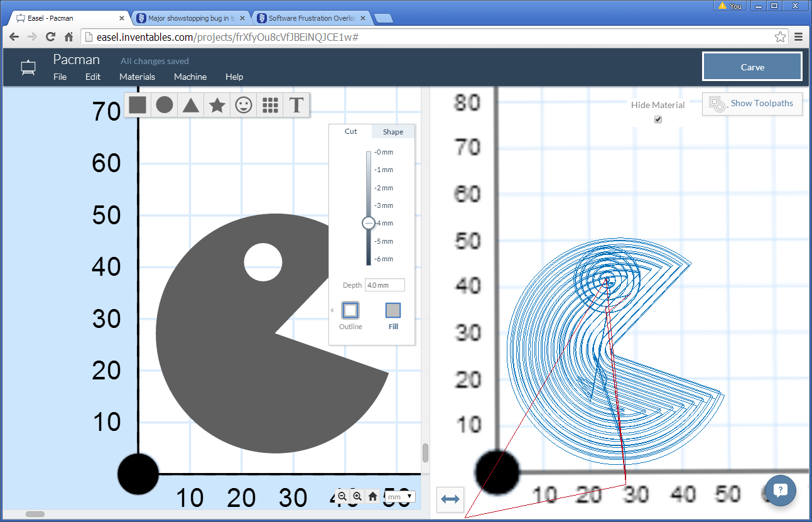Collapse cut options with chevron
The width and height of the screenshot is (812, 522).
[x=332, y=310]
